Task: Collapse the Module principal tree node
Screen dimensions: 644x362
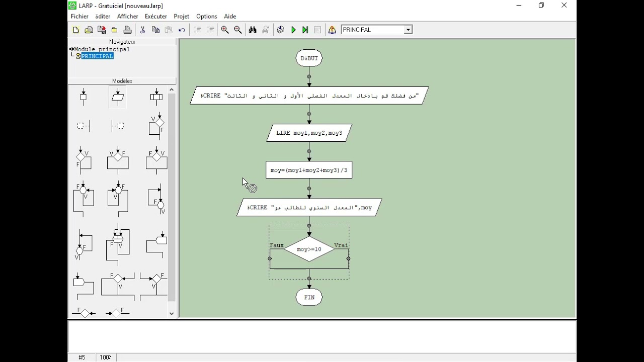Action: click(x=72, y=49)
